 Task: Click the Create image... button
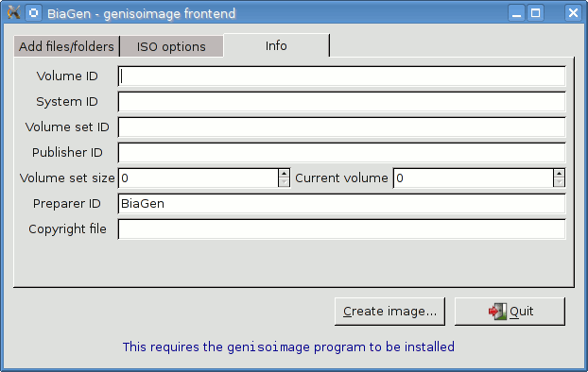click(x=389, y=312)
